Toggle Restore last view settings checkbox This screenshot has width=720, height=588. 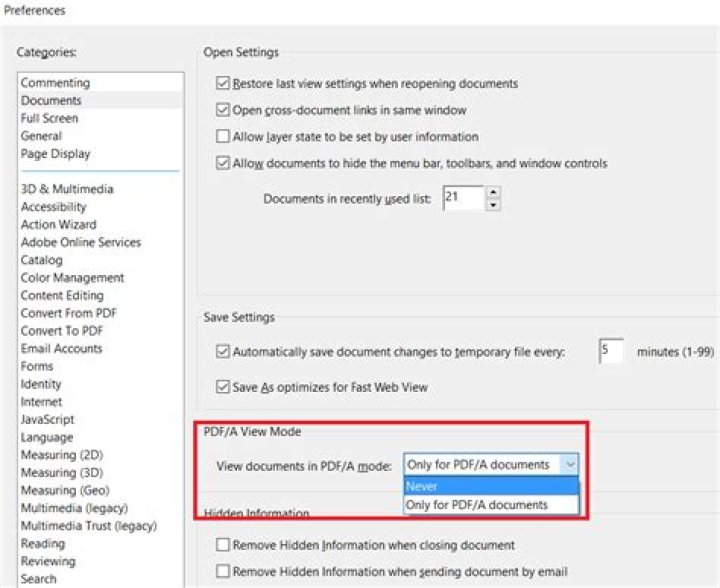pos(223,83)
